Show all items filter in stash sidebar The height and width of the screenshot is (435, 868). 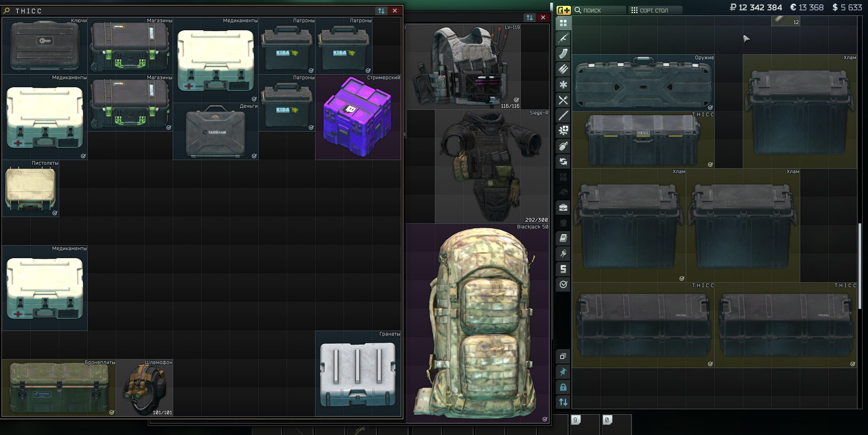(x=563, y=23)
